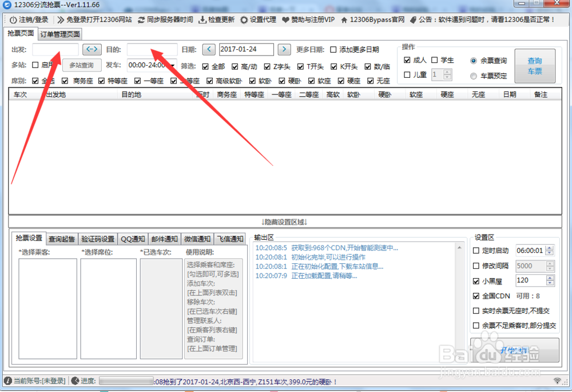The image size is (572, 392).
Task: Adjust the 小黑屋 120 value stepper
Action: click(x=550, y=280)
